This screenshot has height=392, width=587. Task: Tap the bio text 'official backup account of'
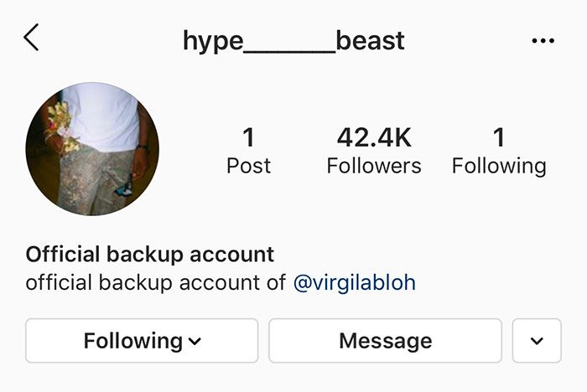pos(156,282)
